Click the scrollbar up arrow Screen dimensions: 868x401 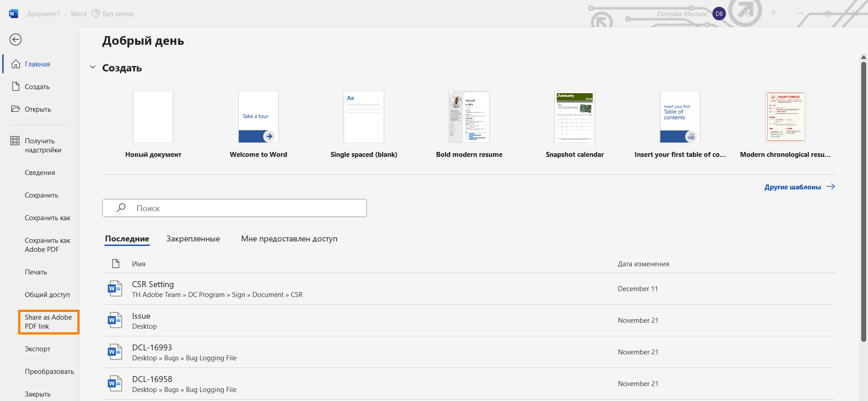point(863,57)
